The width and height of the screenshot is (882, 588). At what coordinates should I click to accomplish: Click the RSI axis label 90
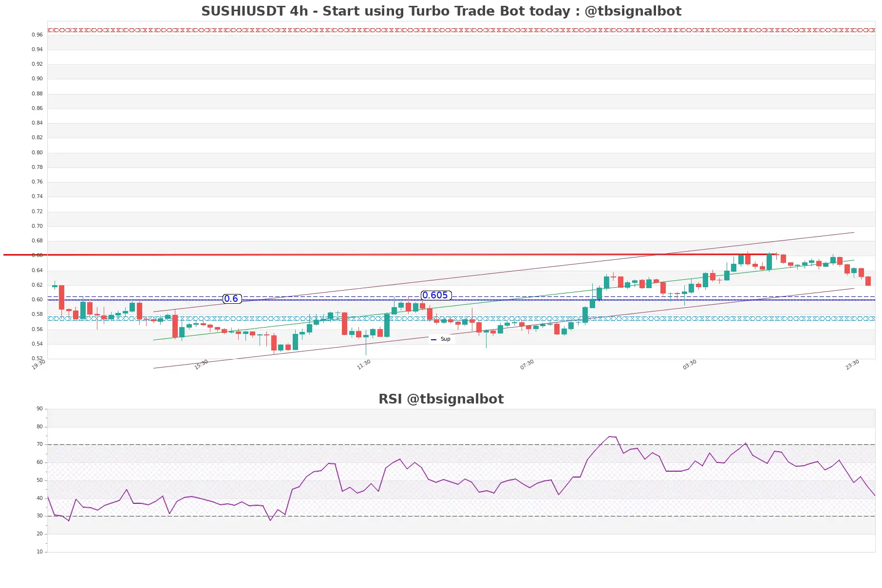39,408
